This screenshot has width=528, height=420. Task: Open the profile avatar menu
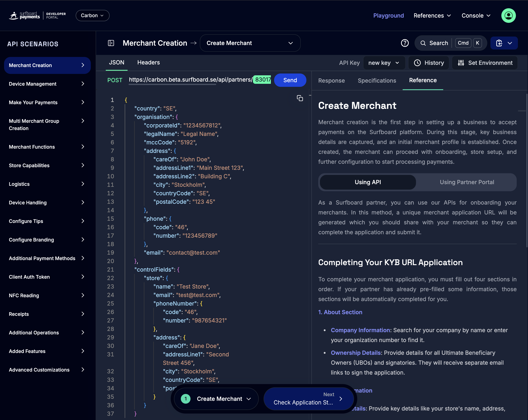point(508,15)
